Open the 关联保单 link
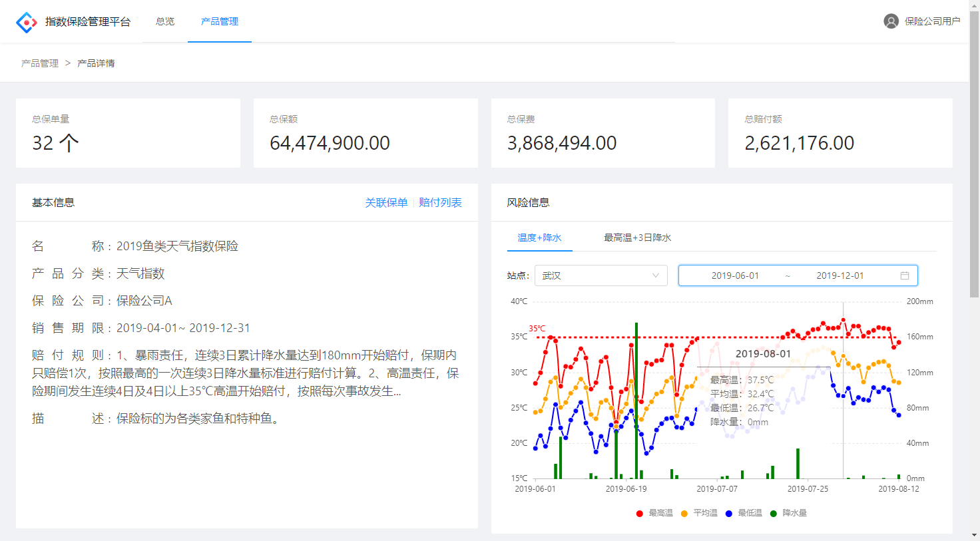 click(388, 202)
